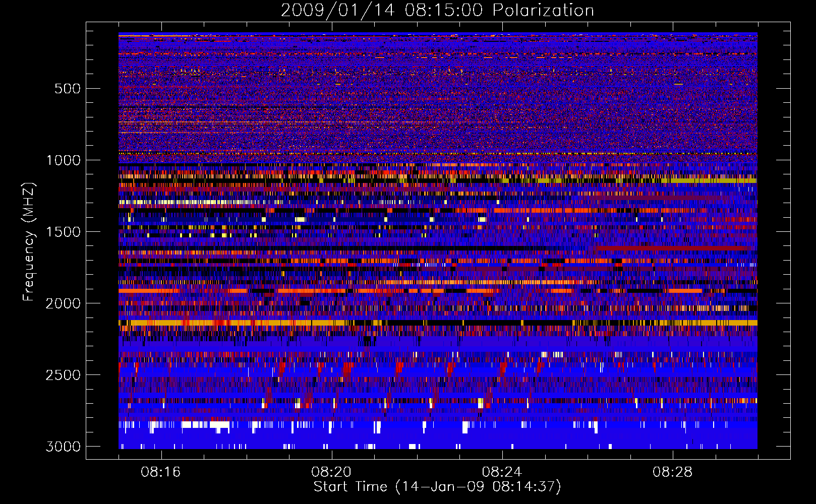The image size is (816, 504).
Task: Click the 'Start Time (14-Jan-09 08:14:37)' label
Action: pyautogui.click(x=437, y=487)
